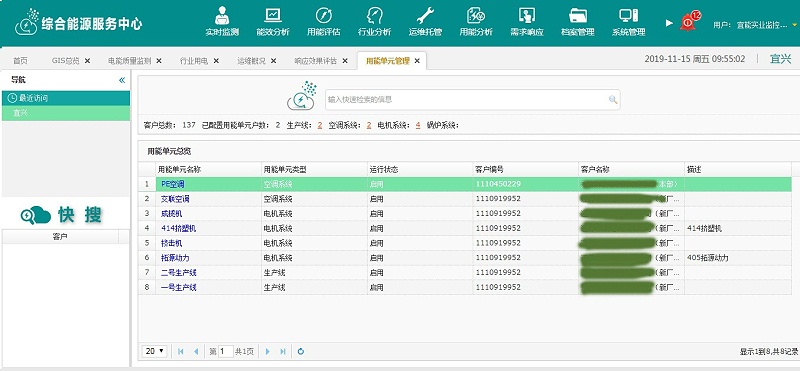
Task: Click the search magnifier icon
Action: [x=613, y=100]
